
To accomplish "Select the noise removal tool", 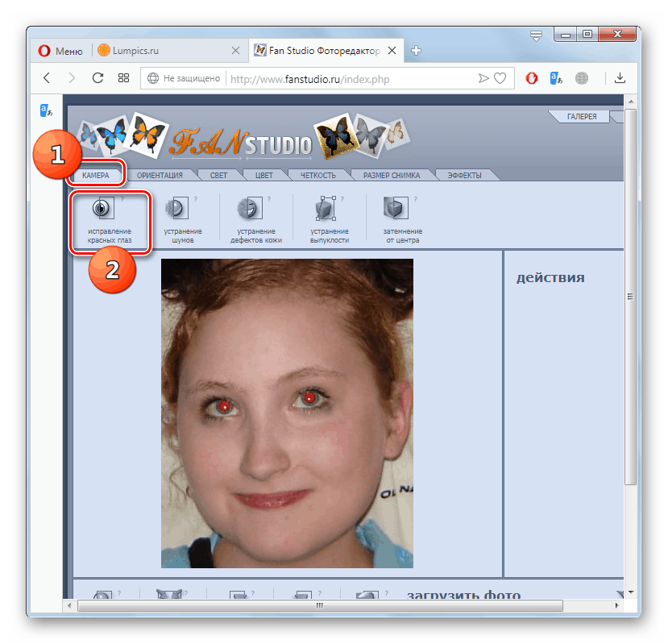I will tap(182, 221).
